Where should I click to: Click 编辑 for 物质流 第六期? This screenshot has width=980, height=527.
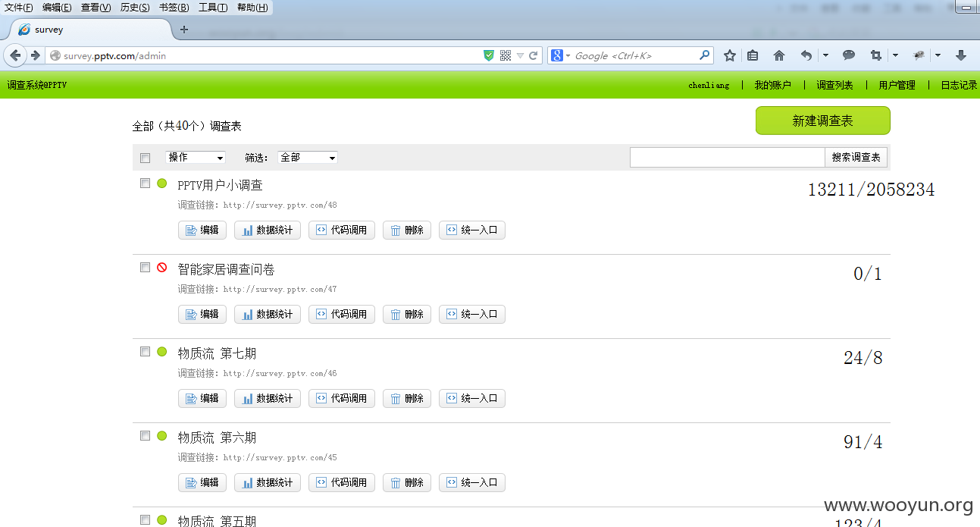tap(202, 483)
